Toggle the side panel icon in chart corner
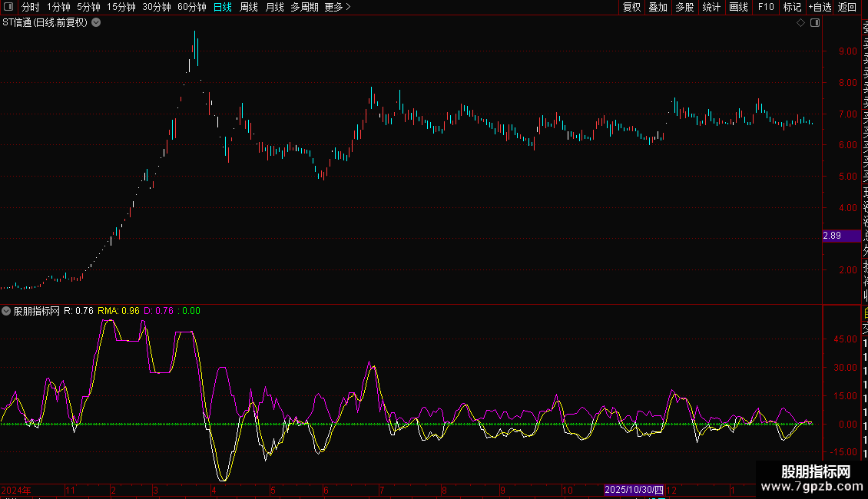This screenshot has width=868, height=499. click(x=815, y=23)
